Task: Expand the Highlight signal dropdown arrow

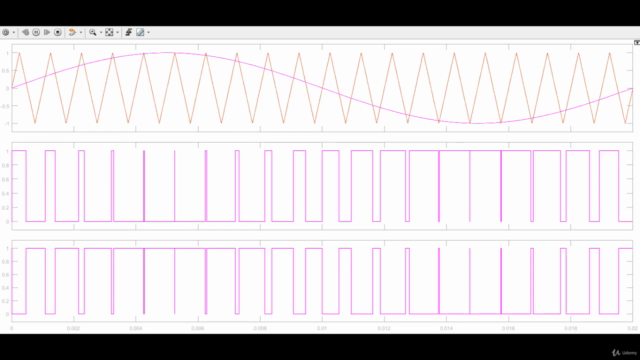Action: point(80,32)
